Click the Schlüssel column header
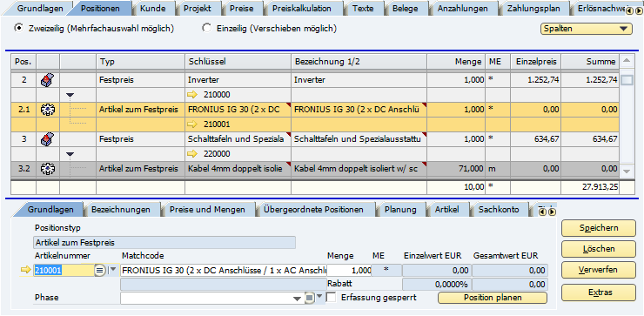 (238, 62)
